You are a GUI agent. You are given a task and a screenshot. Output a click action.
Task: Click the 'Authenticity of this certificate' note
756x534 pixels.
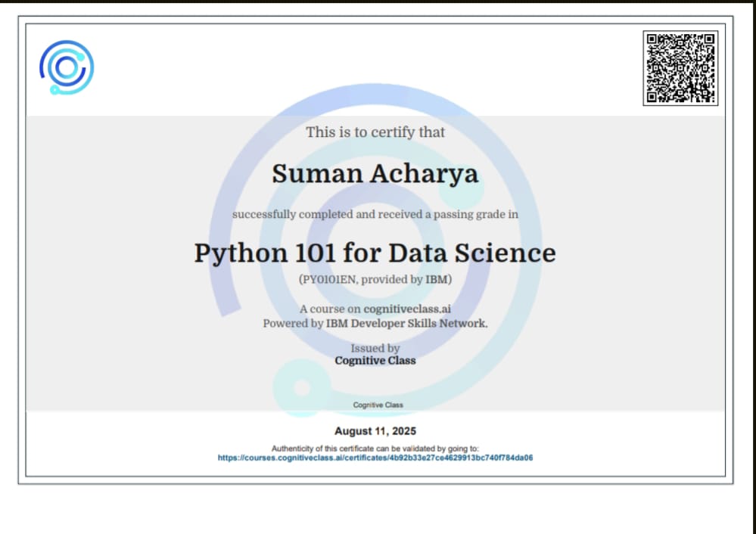click(x=375, y=449)
